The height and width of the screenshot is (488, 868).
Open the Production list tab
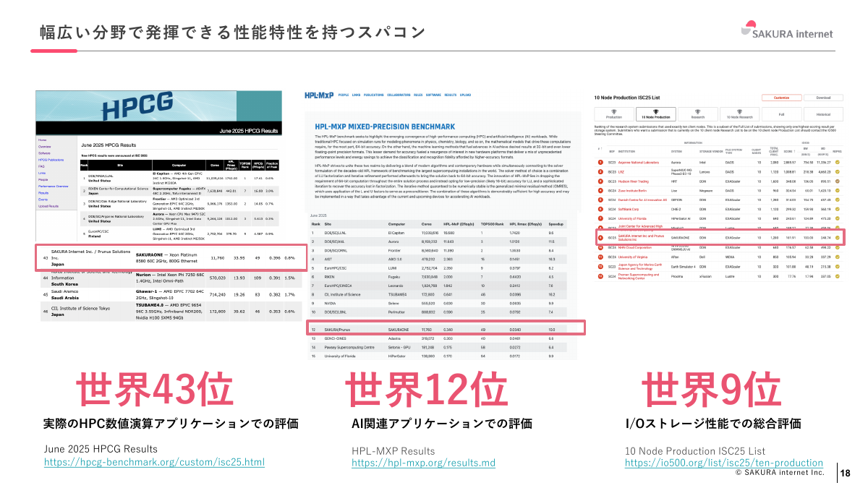[x=614, y=114]
